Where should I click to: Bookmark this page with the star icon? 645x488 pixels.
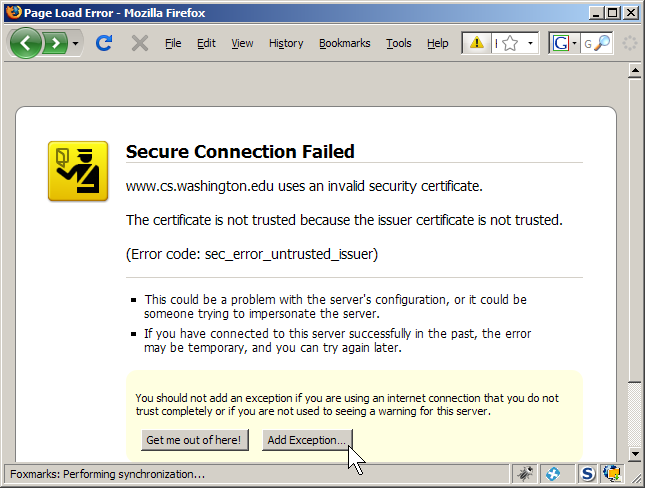(x=509, y=43)
